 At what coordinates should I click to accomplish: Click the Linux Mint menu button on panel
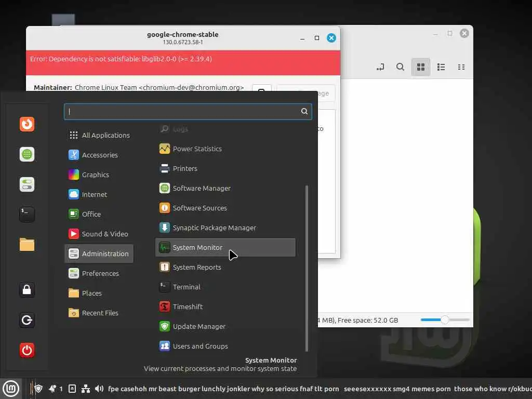click(11, 389)
